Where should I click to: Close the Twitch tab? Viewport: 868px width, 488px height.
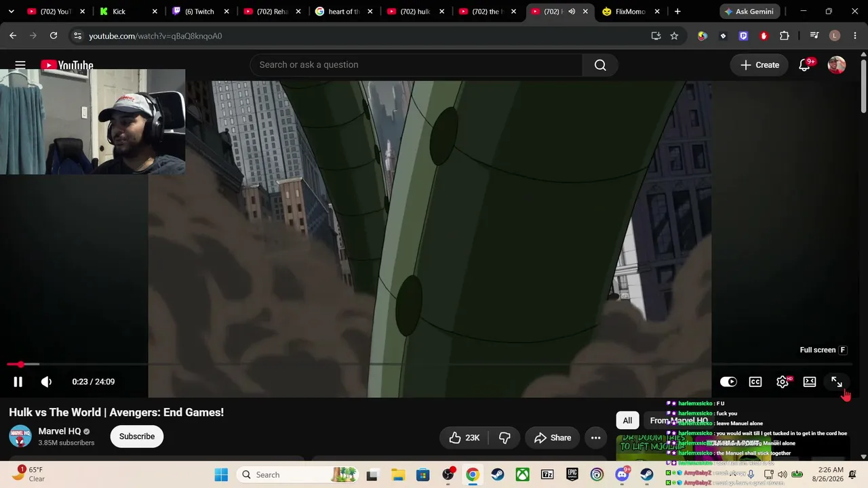coord(226,12)
